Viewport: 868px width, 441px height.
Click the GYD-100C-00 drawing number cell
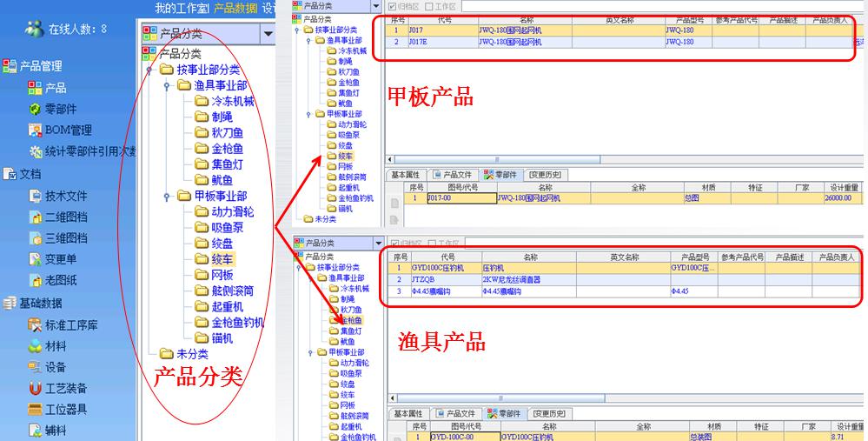point(465,437)
